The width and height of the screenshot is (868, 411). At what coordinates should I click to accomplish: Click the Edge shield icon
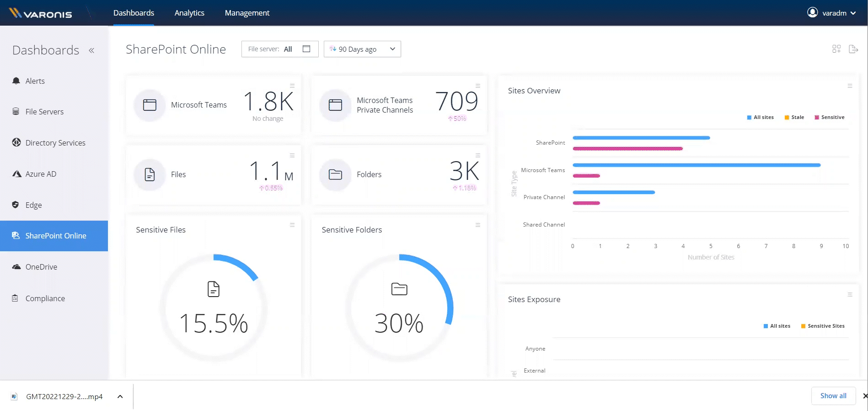tap(16, 205)
